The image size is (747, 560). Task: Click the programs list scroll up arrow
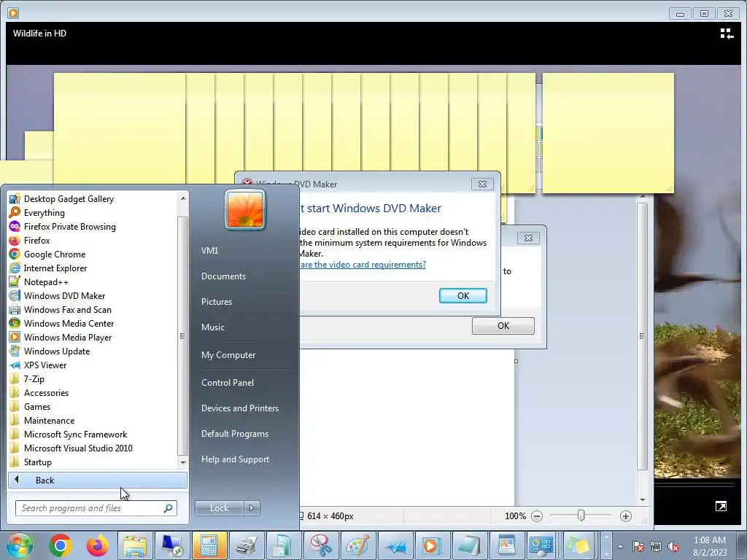pyautogui.click(x=183, y=198)
